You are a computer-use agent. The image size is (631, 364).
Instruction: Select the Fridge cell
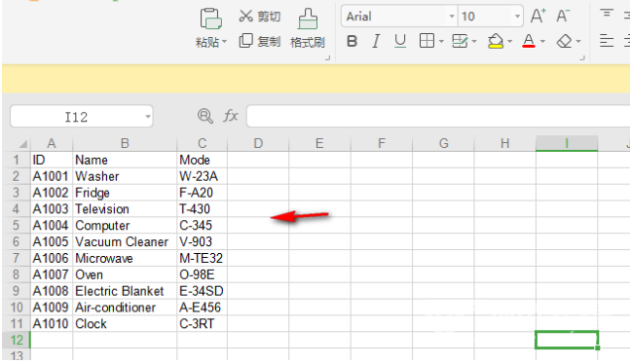[125, 193]
